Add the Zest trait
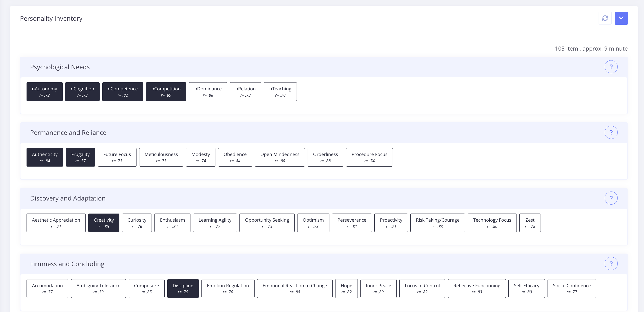This screenshot has height=312, width=644. click(x=530, y=223)
